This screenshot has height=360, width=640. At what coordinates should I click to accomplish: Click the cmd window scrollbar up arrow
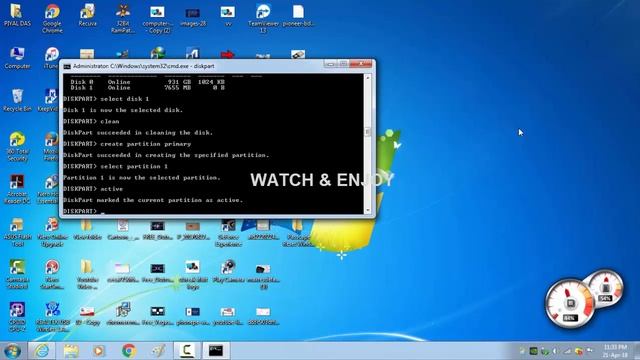click(368, 77)
